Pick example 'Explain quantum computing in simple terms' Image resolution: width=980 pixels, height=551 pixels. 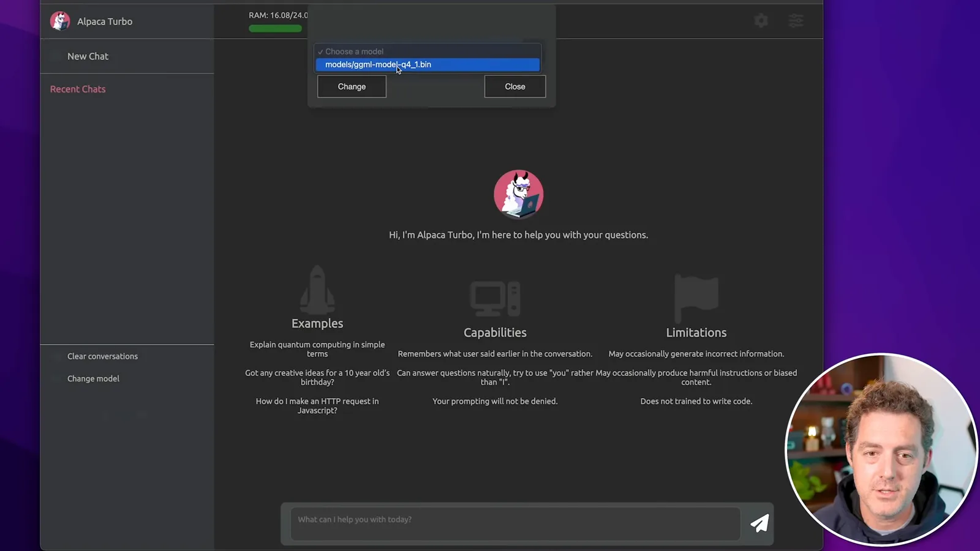coord(317,349)
